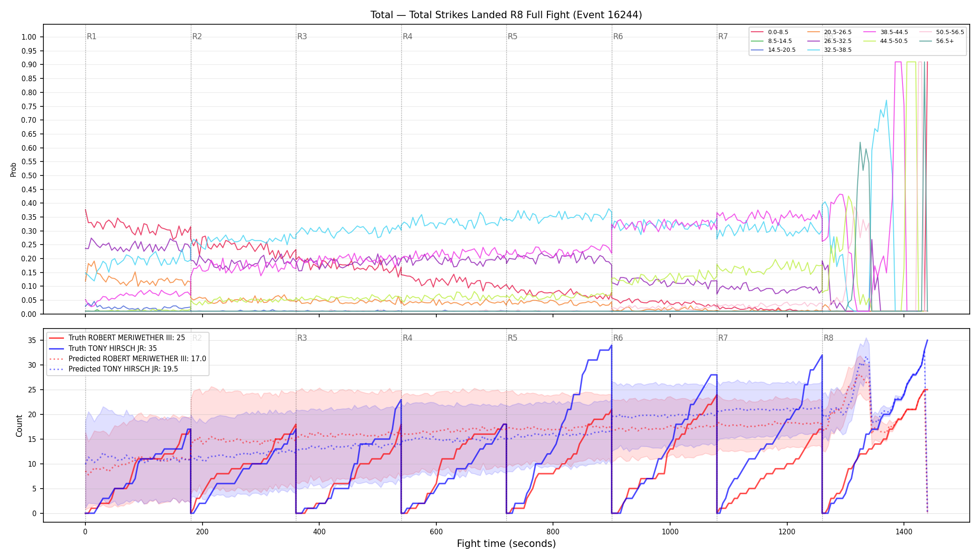Image resolution: width=980 pixels, height=560 pixels.
Task: Click the 1.00 tick on the Prob axis
Action: click(x=29, y=37)
